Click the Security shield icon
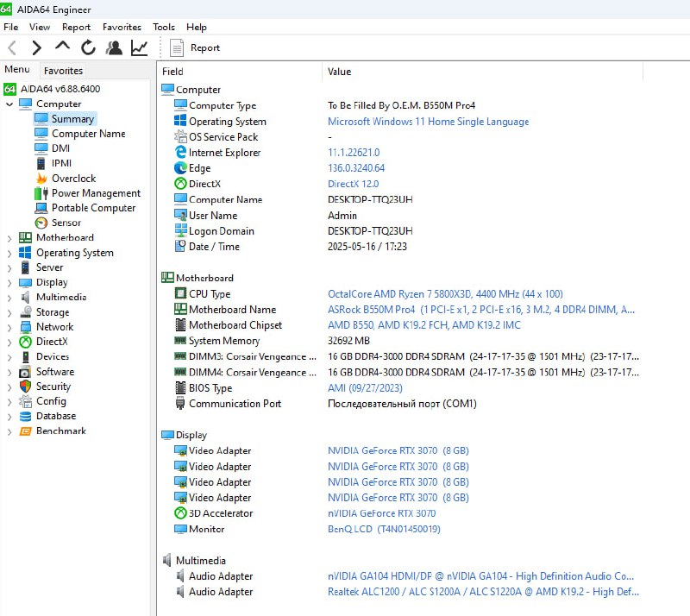This screenshot has height=616, width=690. 26,387
